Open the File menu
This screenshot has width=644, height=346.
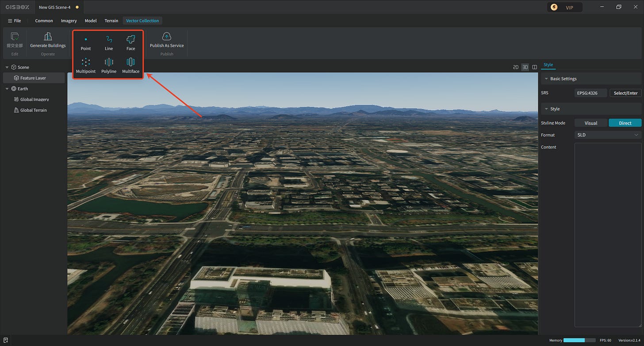click(x=15, y=21)
